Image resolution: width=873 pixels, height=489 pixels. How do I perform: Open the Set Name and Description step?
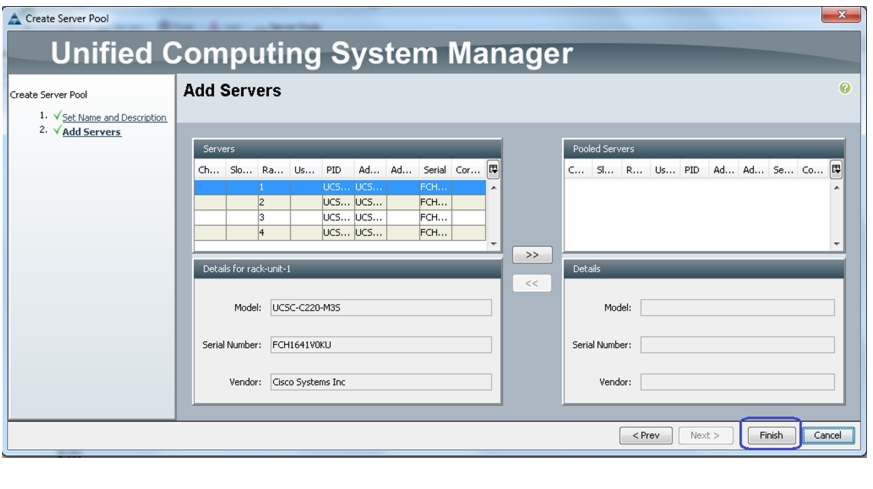point(114,118)
